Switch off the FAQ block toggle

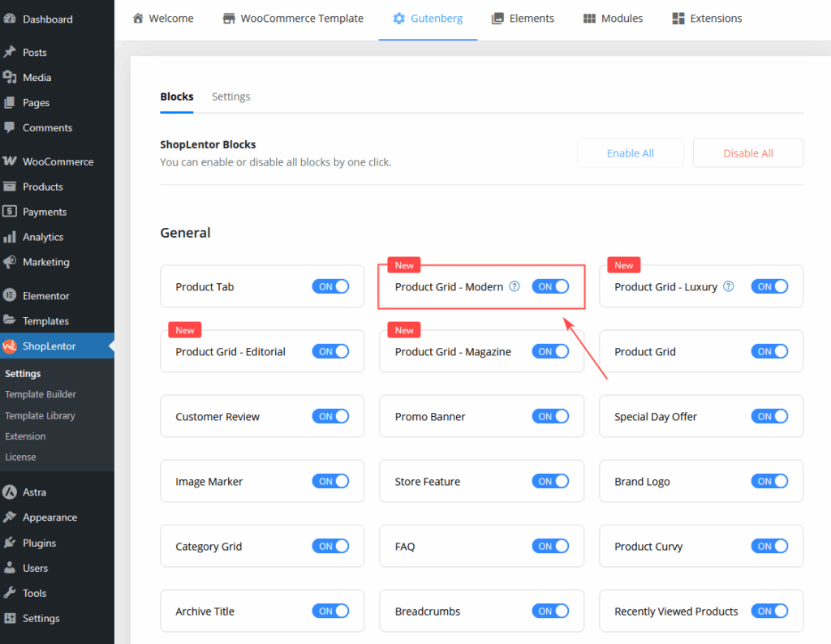[550, 546]
